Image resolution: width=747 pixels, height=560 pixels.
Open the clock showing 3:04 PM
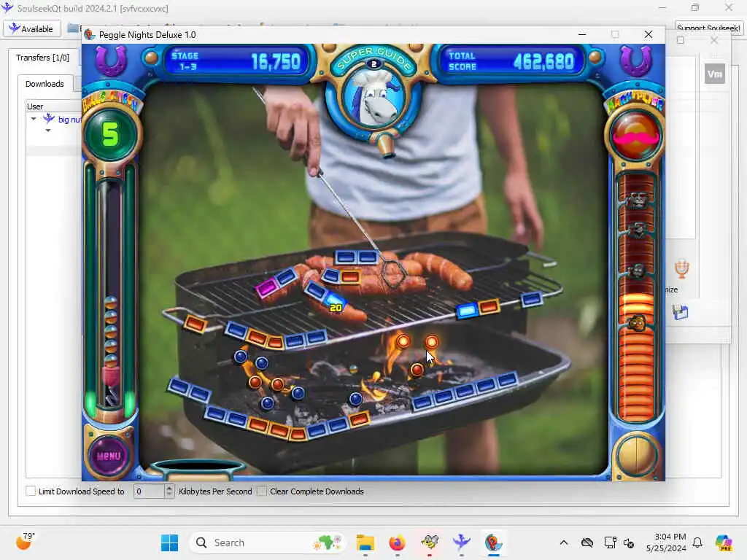coord(666,542)
